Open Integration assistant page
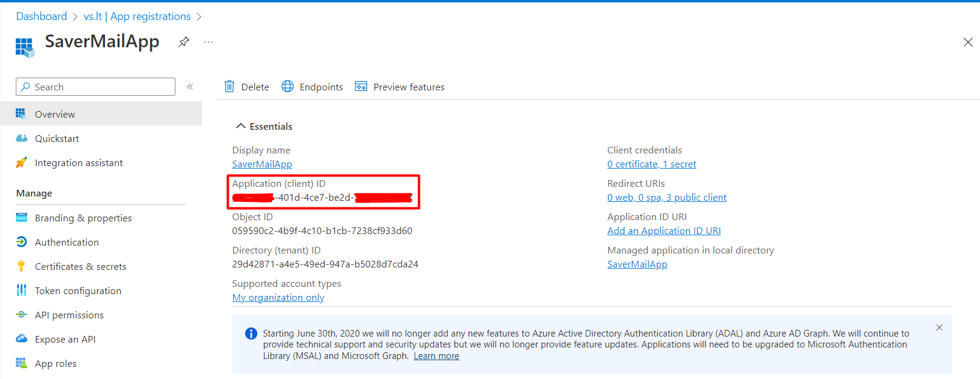Screen dimensions: 980x379 (101, 163)
